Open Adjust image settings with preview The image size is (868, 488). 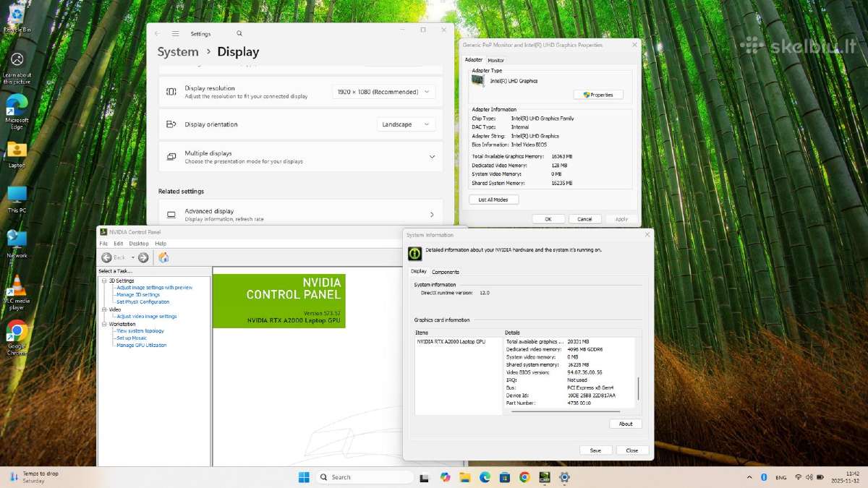tap(155, 288)
